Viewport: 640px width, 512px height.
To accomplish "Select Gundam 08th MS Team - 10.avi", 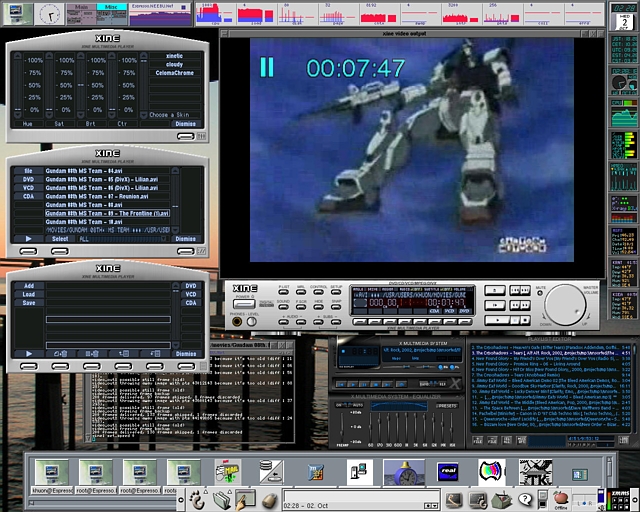I will 107,222.
